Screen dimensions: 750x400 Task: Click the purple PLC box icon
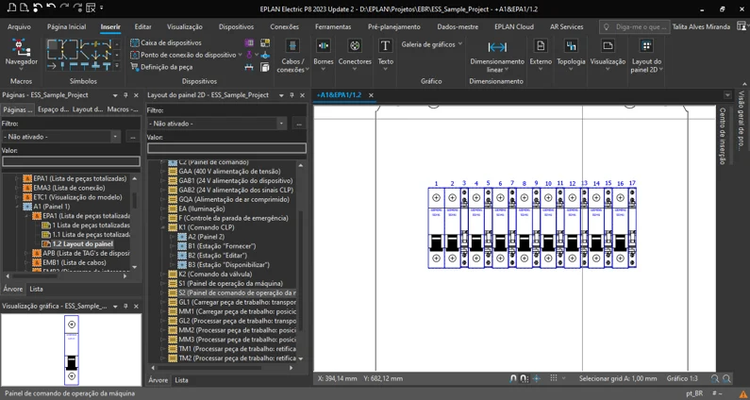tap(249, 43)
